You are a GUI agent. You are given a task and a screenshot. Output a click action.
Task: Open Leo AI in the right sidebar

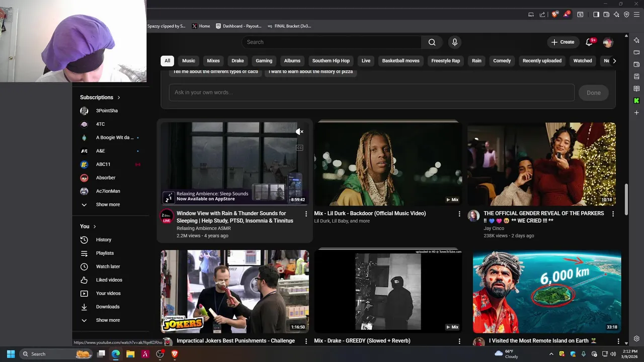(636, 40)
